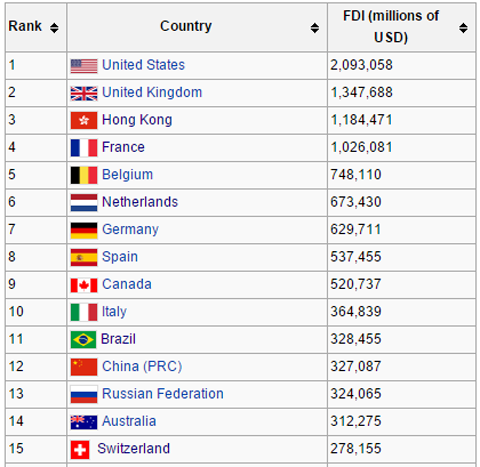Viewport: 480px width, 467px height.
Task: Click rank number 1 cell
Action: [36, 65]
